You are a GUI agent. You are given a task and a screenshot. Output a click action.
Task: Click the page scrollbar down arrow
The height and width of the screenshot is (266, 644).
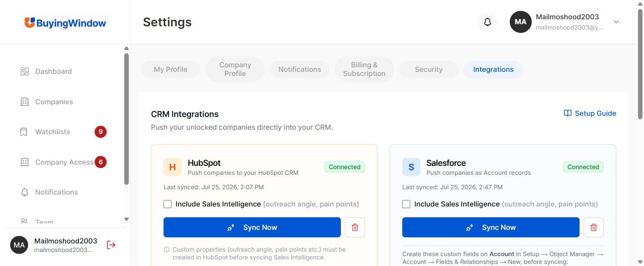(x=640, y=261)
